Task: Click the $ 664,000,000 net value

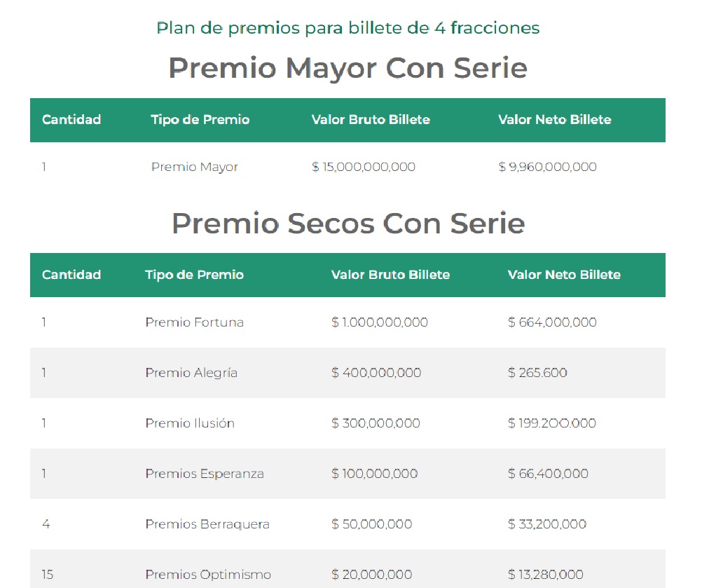Action: pyautogui.click(x=552, y=322)
